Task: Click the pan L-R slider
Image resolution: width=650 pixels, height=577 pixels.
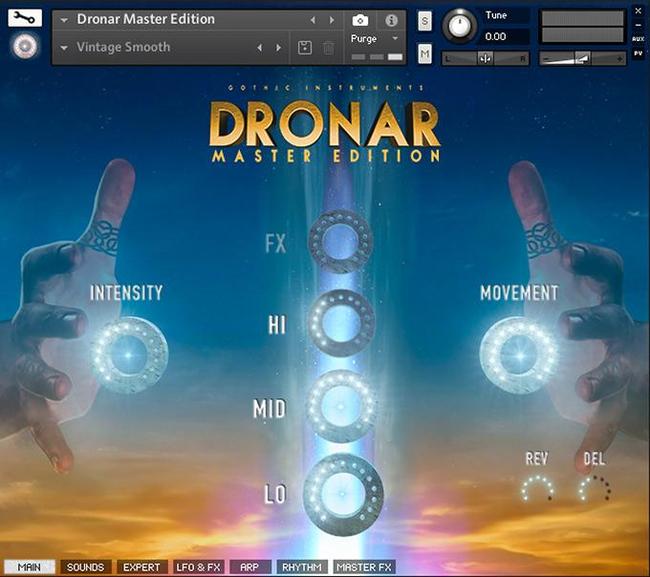Action: (485, 59)
